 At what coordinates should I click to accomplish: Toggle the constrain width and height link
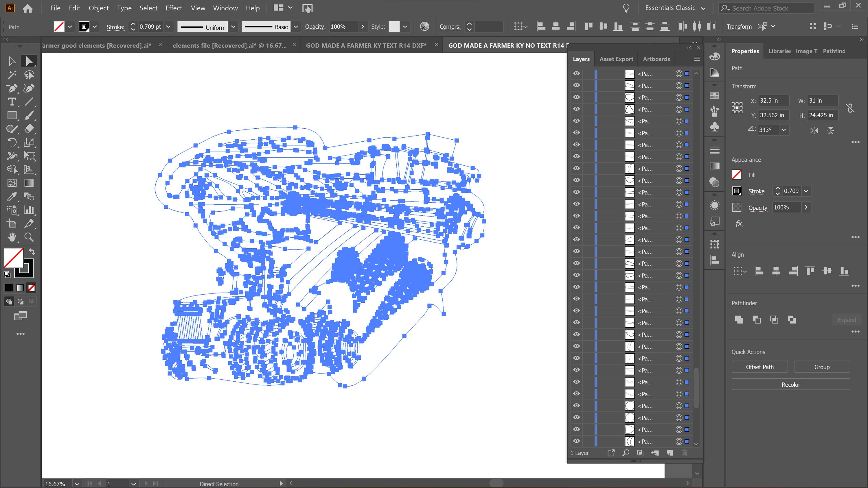pos(850,108)
